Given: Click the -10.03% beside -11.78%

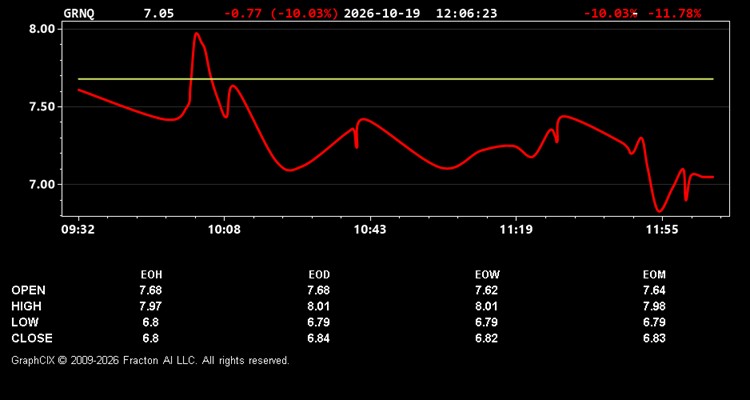Looking at the screenshot, I should [x=610, y=13].
